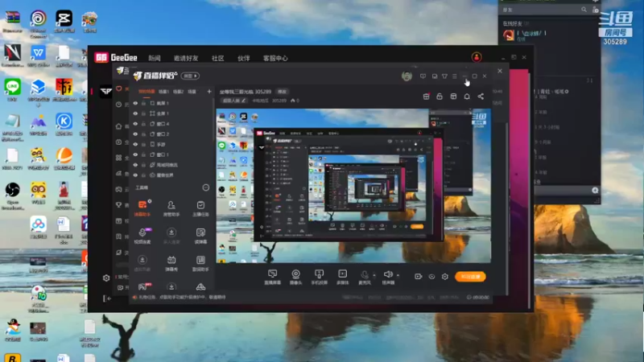The width and height of the screenshot is (644, 362).
Task: Click the package box icon left of the bell
Action: (x=453, y=97)
